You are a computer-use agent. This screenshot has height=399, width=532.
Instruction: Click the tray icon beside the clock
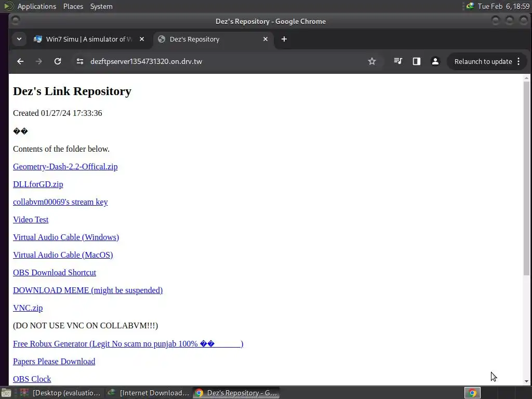pyautogui.click(x=470, y=6)
